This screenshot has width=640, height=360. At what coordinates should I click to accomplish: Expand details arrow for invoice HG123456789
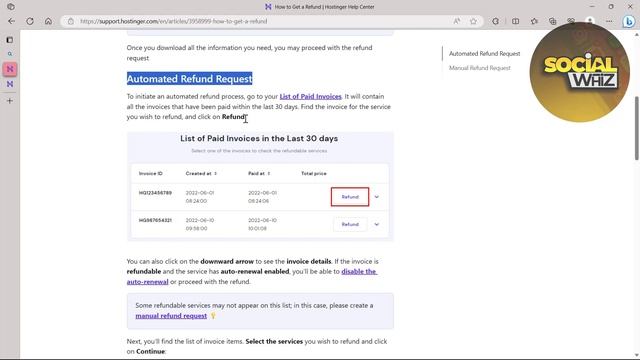[x=377, y=197]
